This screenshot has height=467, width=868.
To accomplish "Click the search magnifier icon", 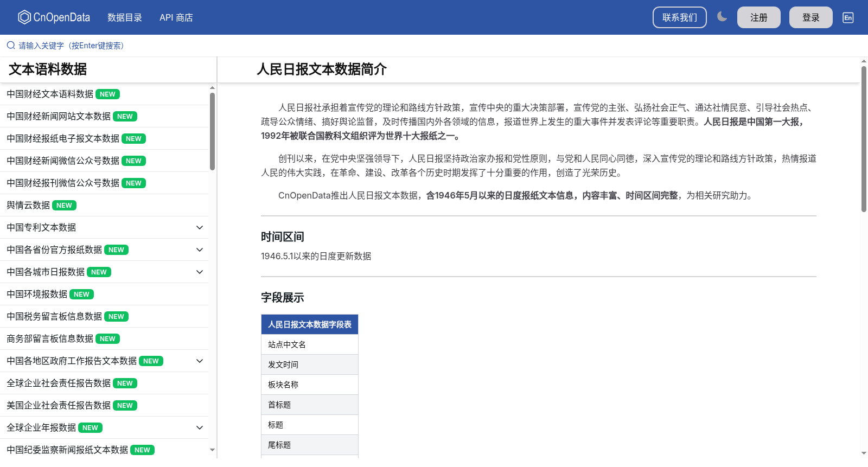I will (11, 46).
